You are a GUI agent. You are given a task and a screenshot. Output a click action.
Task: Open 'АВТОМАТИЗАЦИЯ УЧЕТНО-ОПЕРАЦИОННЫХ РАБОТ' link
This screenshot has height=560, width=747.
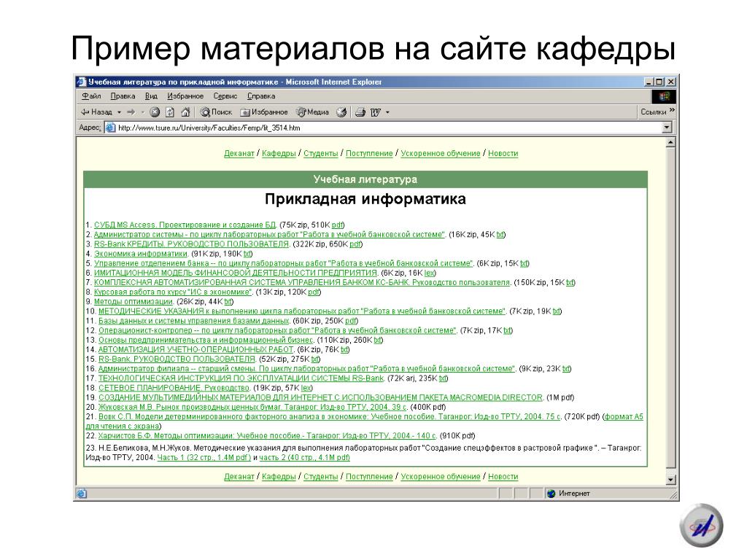[196, 349]
